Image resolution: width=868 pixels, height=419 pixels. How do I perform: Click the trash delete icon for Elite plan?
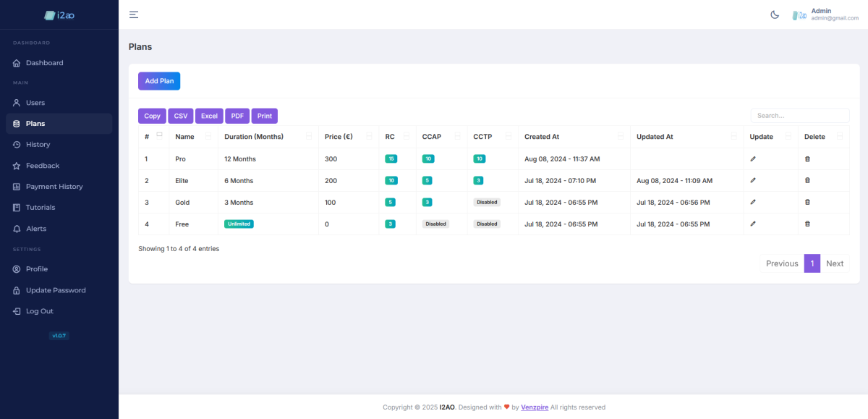point(807,180)
